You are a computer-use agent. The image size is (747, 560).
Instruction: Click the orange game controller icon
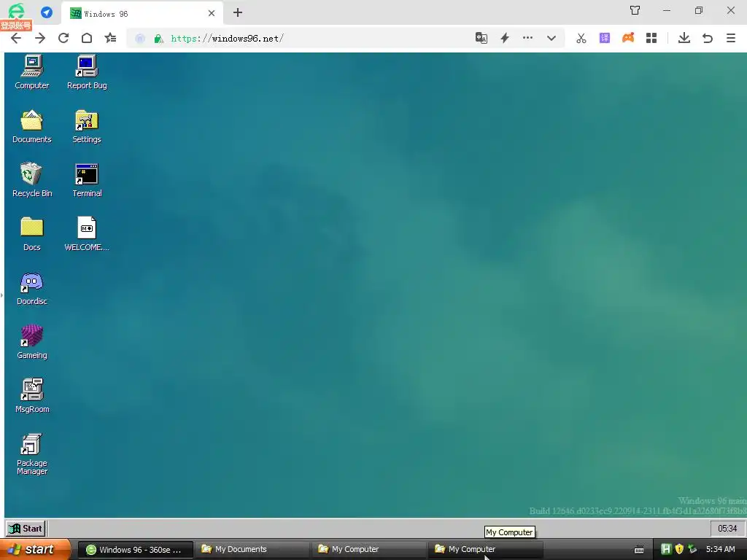[628, 38]
